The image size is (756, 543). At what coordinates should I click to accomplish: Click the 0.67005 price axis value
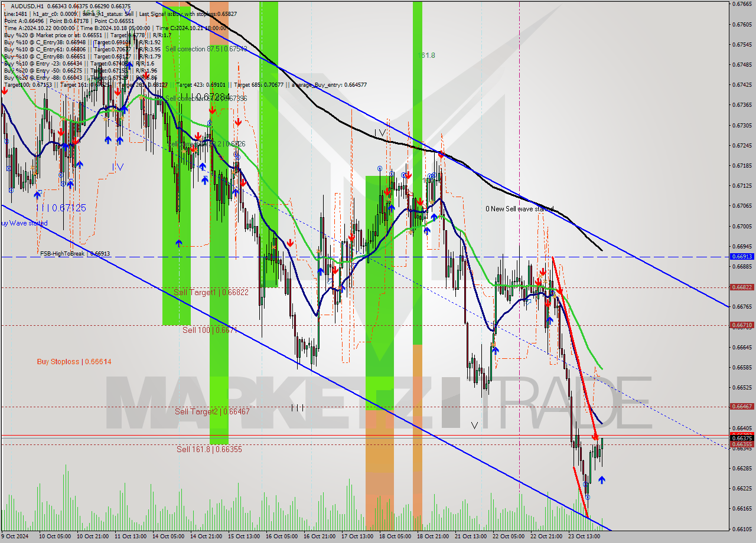[742, 226]
